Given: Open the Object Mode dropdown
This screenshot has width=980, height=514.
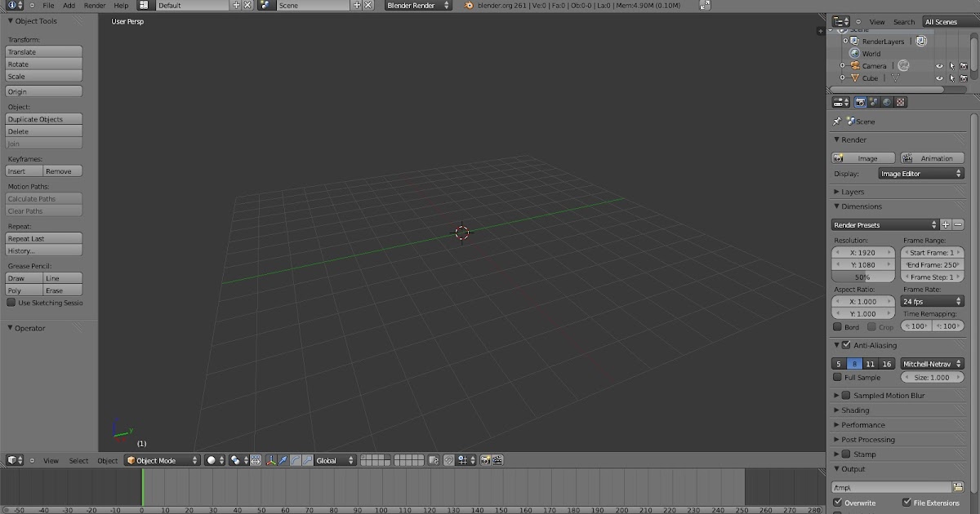Looking at the screenshot, I should (x=161, y=460).
